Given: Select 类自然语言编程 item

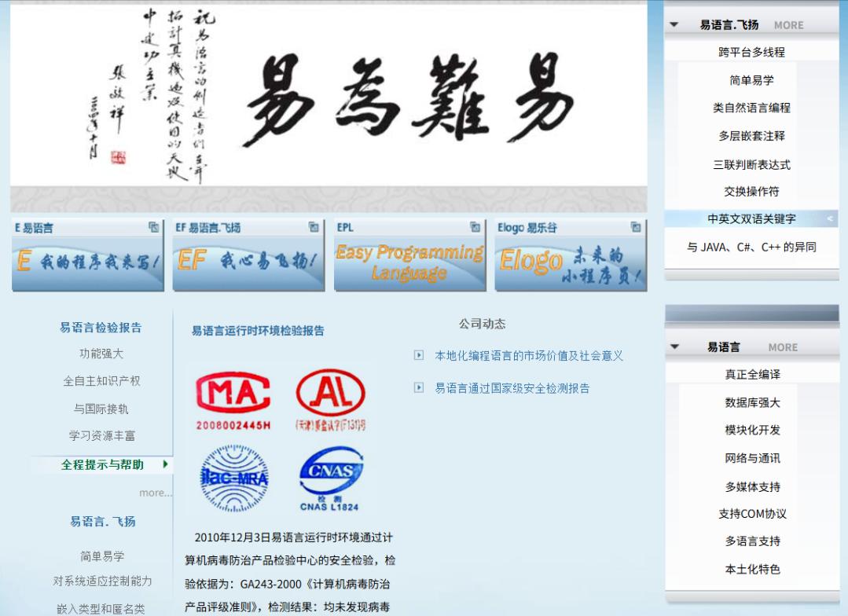Looking at the screenshot, I should coord(751,108).
